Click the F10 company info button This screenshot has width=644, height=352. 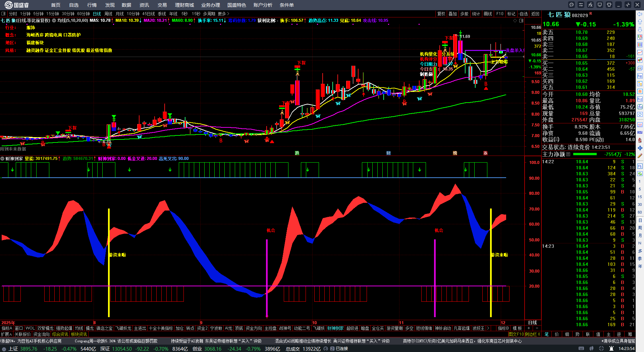(x=500, y=14)
